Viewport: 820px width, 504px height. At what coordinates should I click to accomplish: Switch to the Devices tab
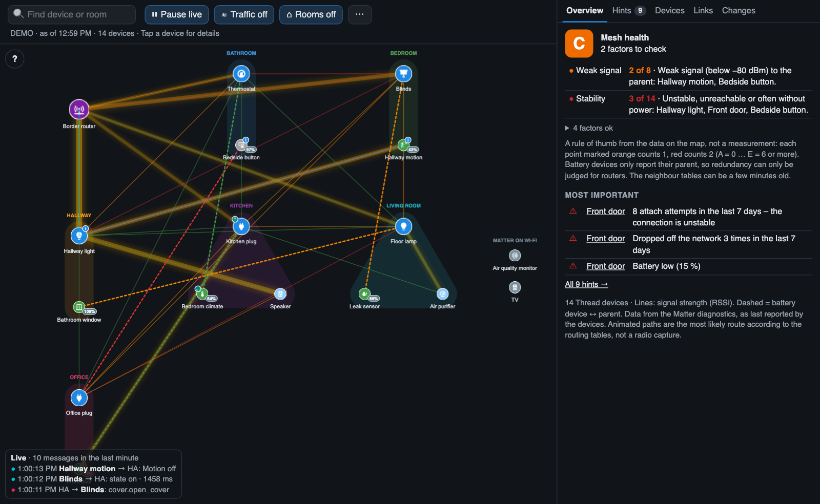pos(670,11)
